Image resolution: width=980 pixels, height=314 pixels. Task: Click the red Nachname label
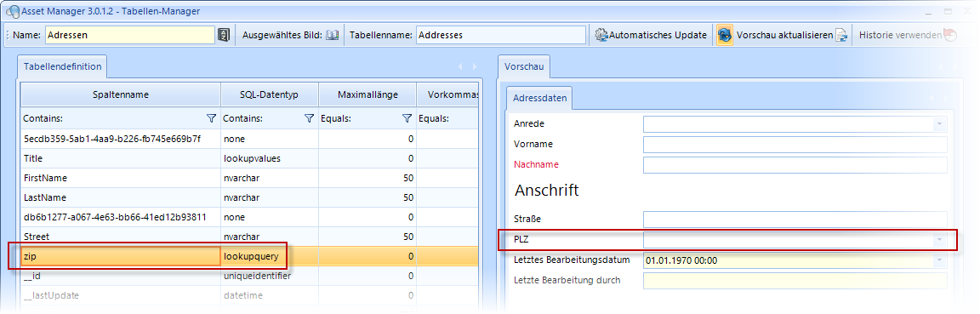[x=536, y=164]
